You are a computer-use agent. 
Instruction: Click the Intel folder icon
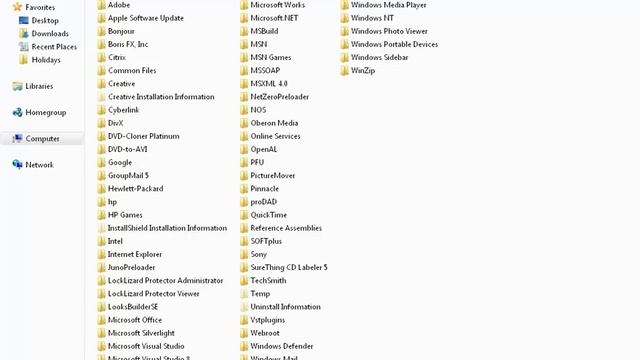[101, 241]
